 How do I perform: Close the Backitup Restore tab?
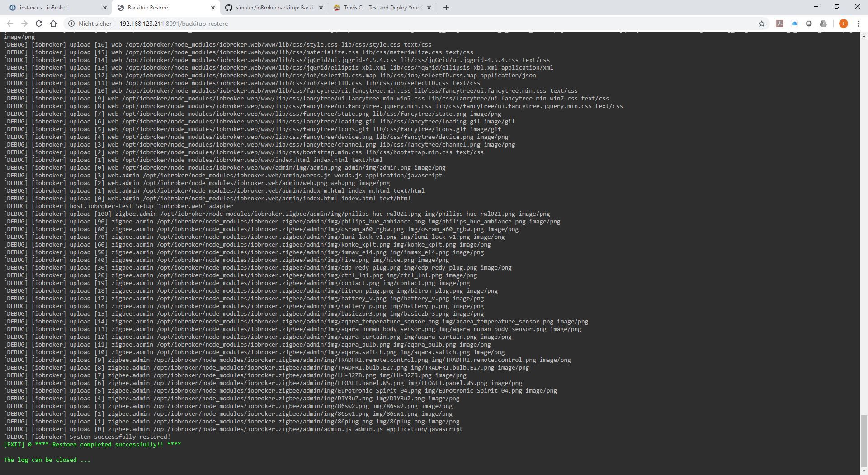213,8
